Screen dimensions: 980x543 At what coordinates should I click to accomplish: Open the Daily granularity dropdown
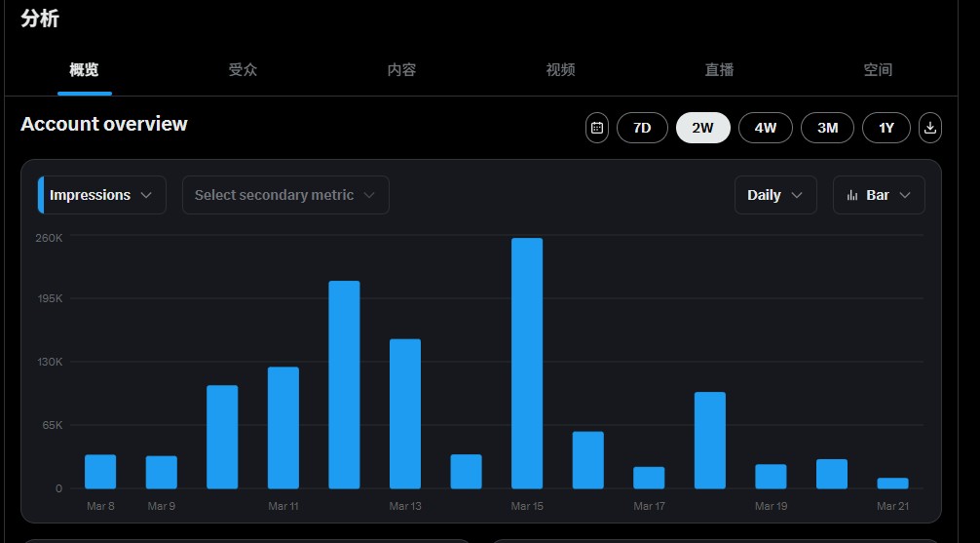click(x=775, y=195)
